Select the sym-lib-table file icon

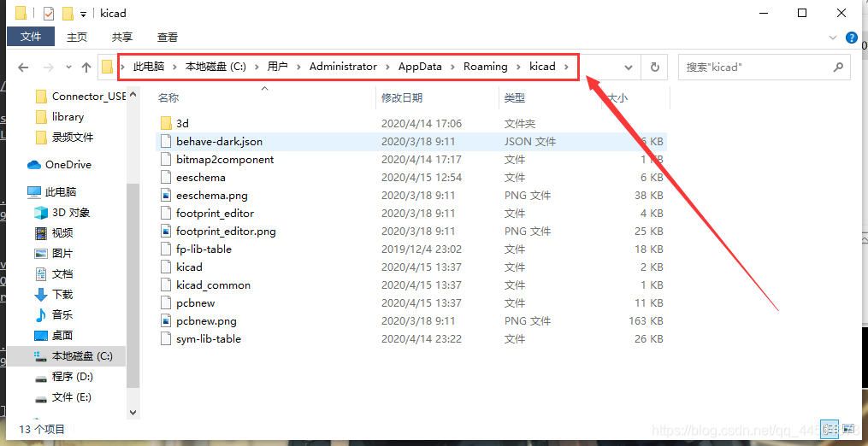click(x=166, y=338)
